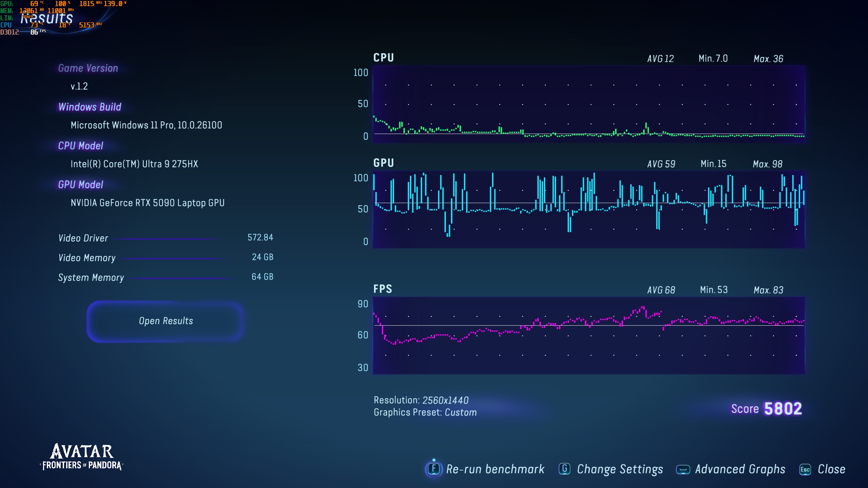Image resolution: width=868 pixels, height=488 pixels.
Task: Click the F key icon for re-run
Action: pyautogui.click(x=434, y=469)
